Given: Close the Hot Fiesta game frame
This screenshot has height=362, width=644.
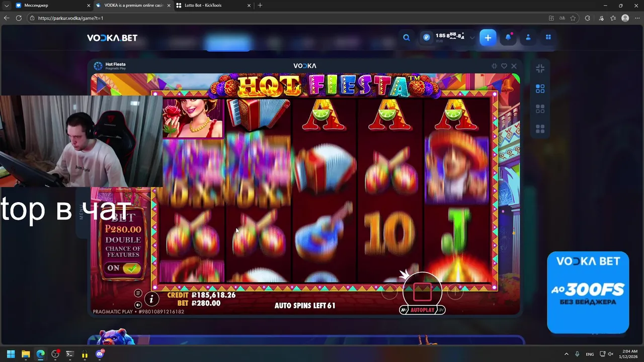Looking at the screenshot, I should pos(514,66).
